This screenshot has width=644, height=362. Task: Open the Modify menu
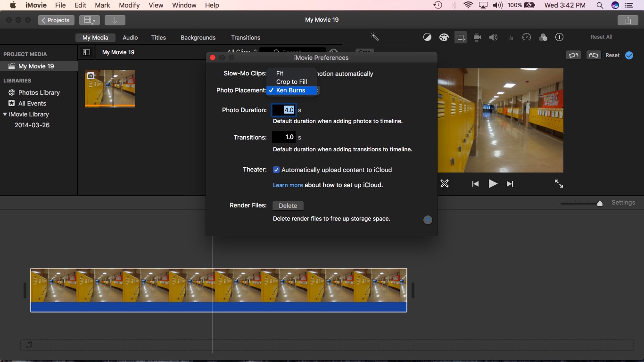point(129,5)
